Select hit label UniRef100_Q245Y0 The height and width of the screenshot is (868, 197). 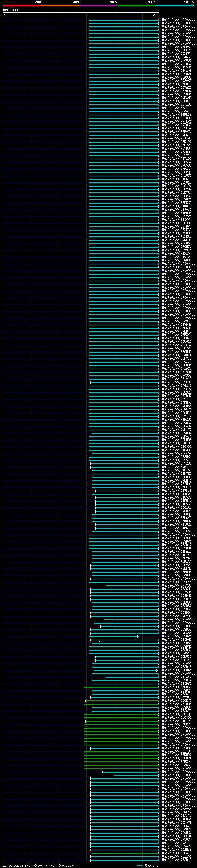pos(177,653)
